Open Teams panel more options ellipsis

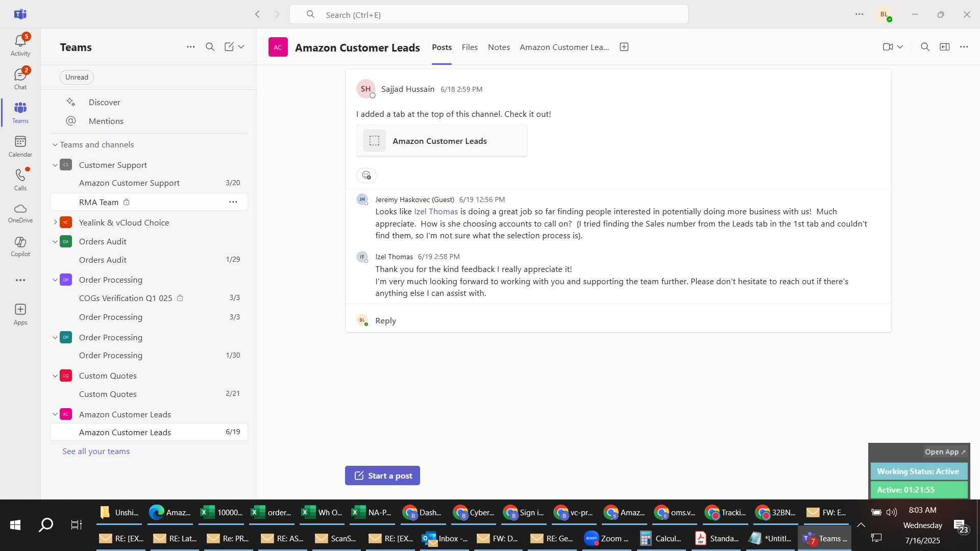click(190, 47)
